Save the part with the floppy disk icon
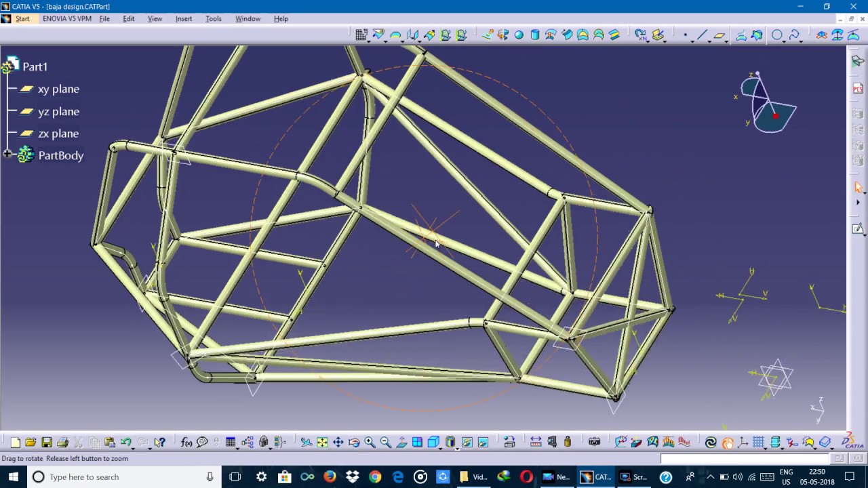This screenshot has height=488, width=868. tap(47, 443)
